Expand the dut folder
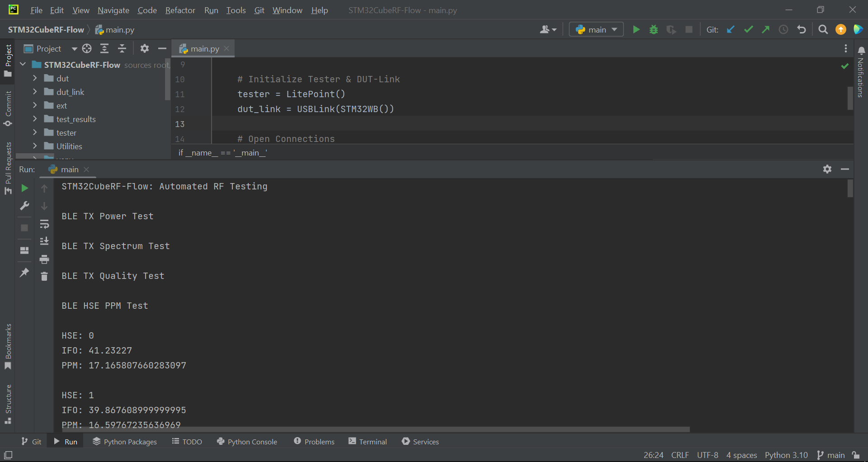Viewport: 868px width, 462px height. 35,78
